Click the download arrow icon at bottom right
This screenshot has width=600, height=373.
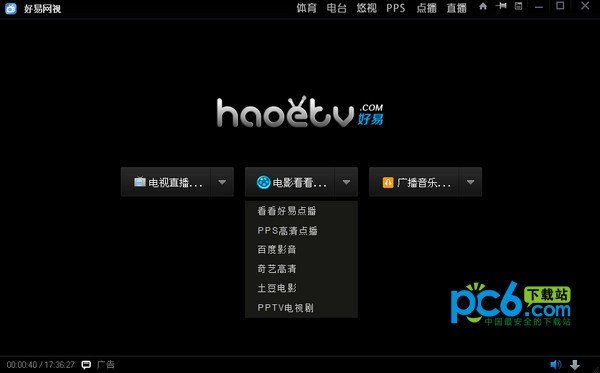[575, 365]
